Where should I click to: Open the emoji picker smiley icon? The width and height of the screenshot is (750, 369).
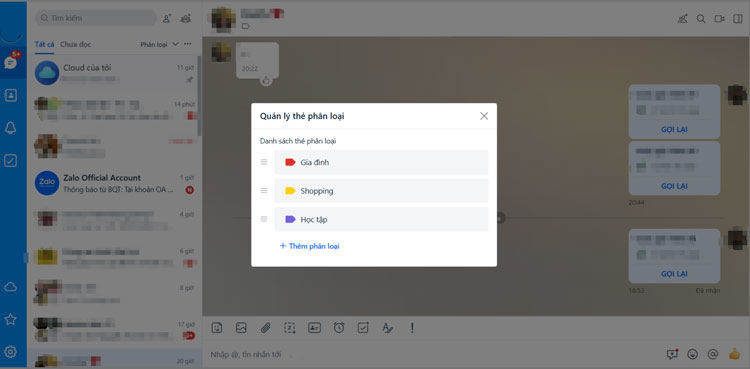pos(692,354)
